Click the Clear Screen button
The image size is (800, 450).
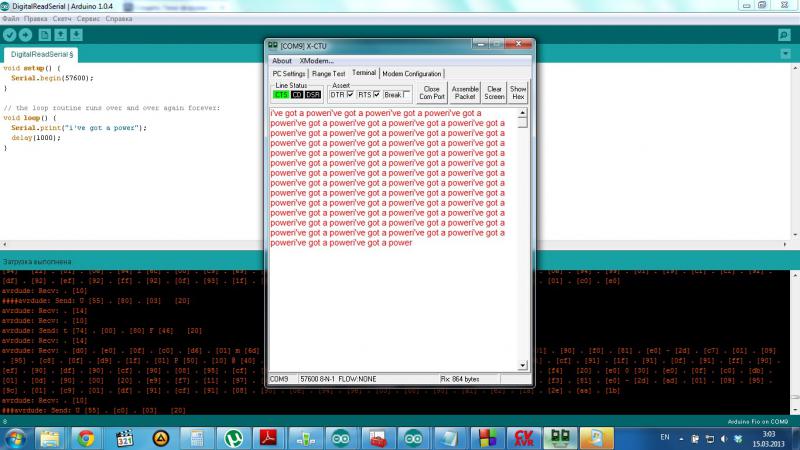494,93
